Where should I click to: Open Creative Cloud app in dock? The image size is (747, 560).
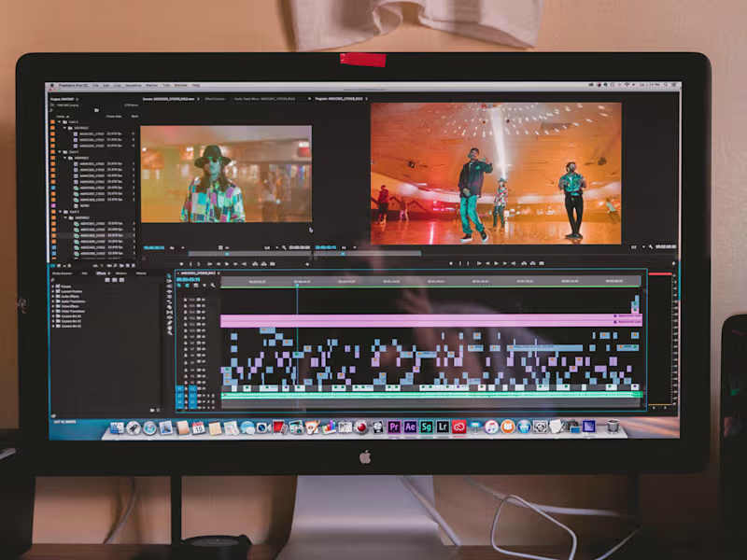click(x=459, y=427)
